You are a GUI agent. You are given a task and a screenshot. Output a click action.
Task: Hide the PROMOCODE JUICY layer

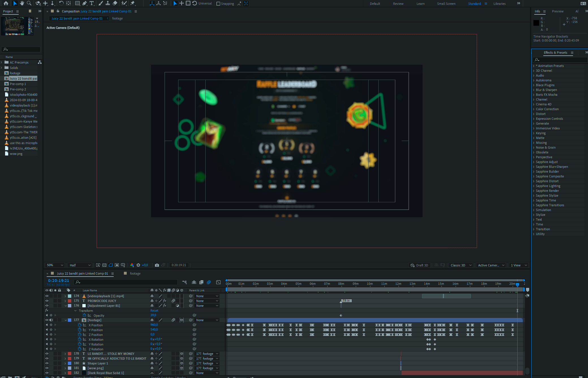point(47,301)
